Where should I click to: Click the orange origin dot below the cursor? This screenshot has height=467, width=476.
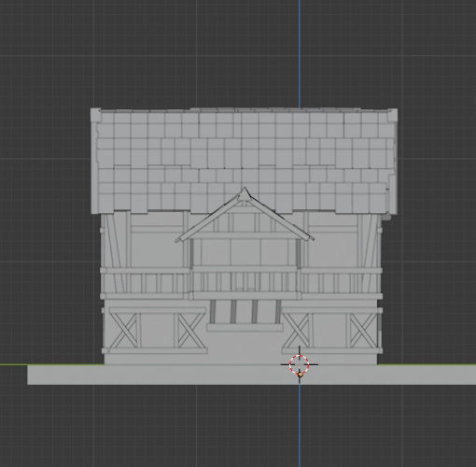[300, 375]
